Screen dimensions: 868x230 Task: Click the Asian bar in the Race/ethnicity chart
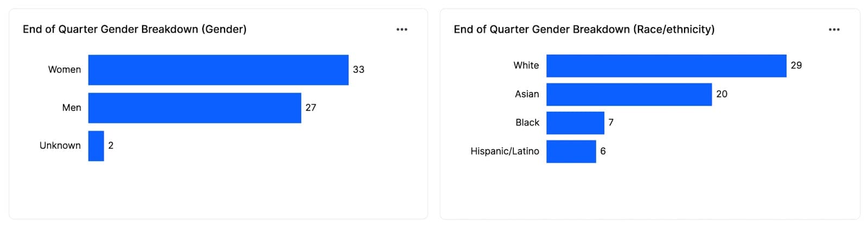pos(629,94)
